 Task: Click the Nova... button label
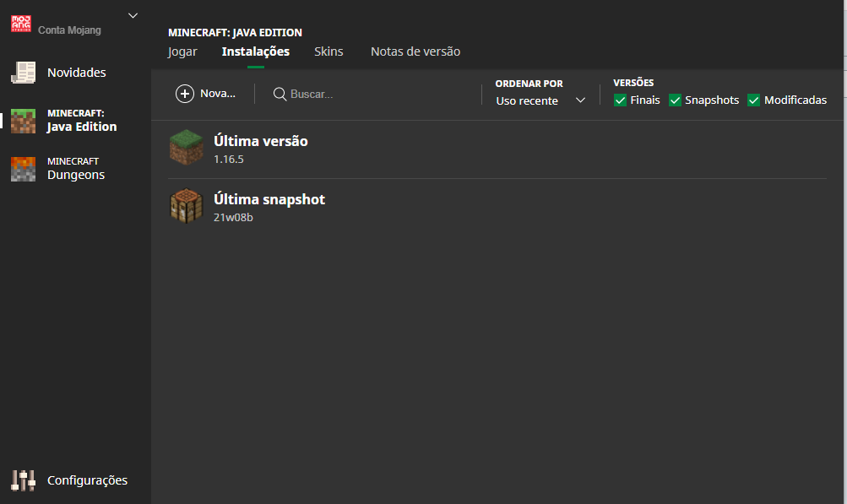coord(218,94)
